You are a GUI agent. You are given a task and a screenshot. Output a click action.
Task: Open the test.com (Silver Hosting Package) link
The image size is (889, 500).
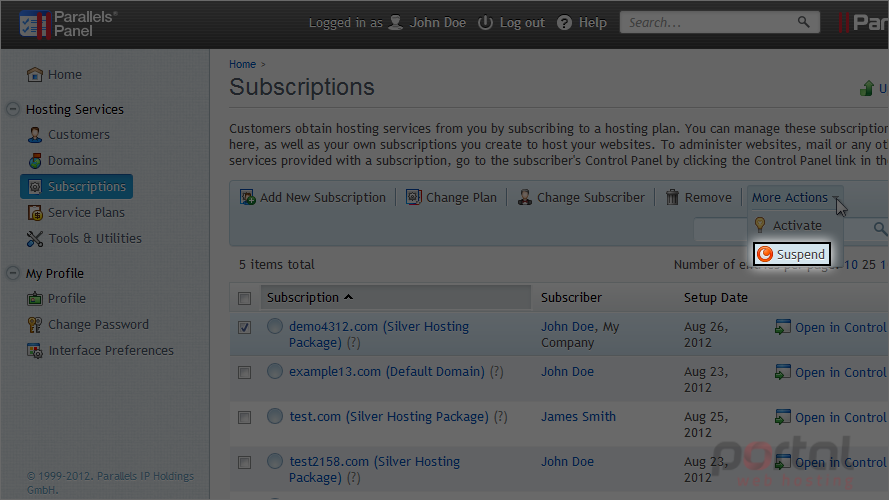(x=389, y=416)
